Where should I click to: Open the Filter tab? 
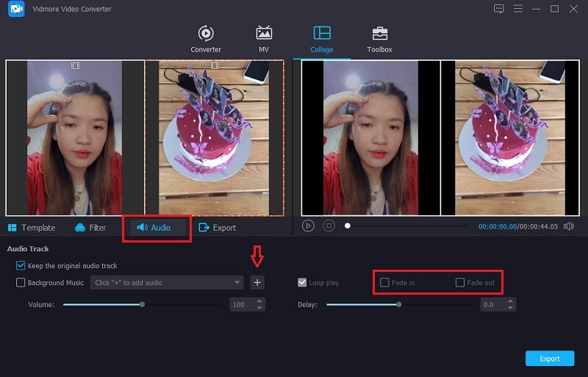pos(90,228)
